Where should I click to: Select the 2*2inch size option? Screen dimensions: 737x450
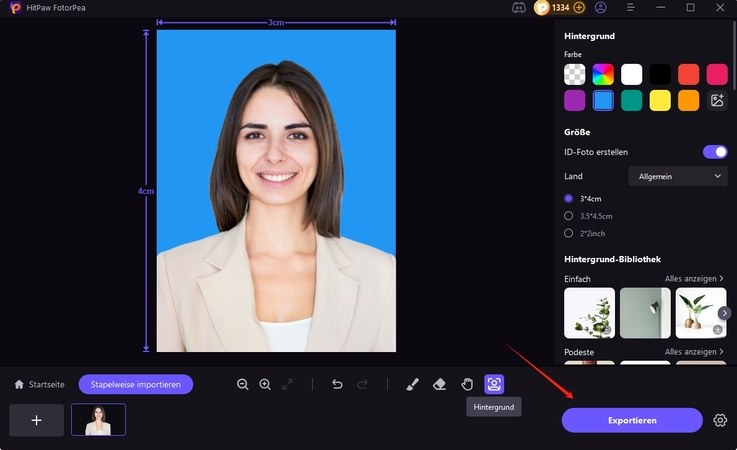point(569,233)
